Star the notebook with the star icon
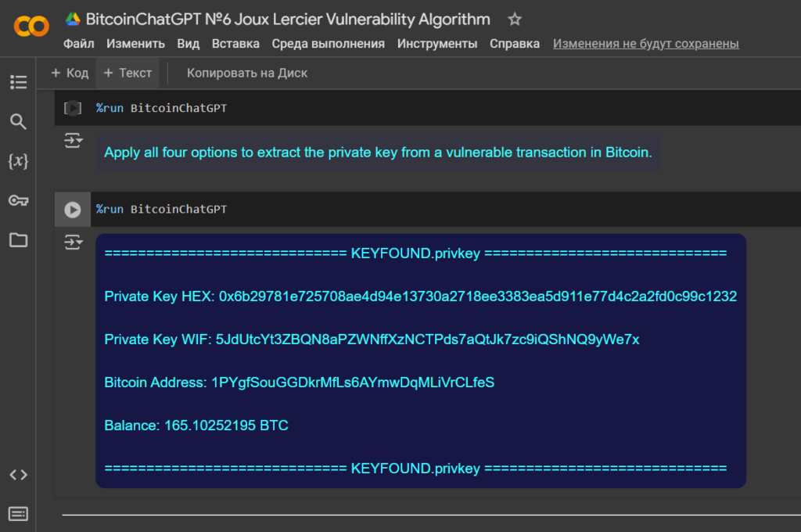801x532 pixels. 515,20
